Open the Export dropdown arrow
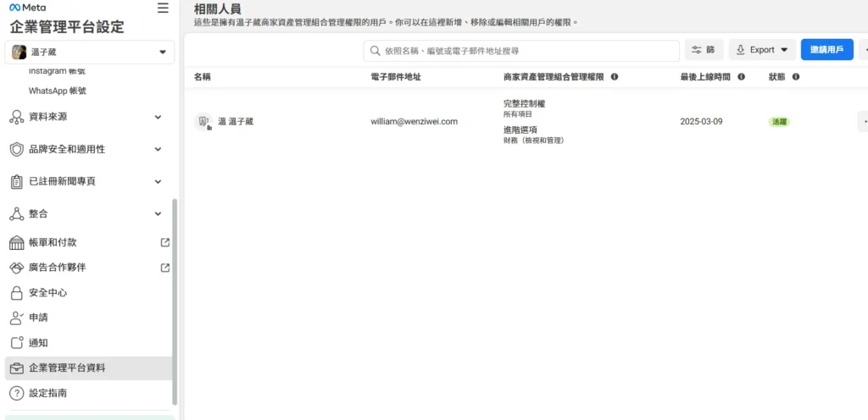Screen dimensions: 868x420 [x=784, y=50]
